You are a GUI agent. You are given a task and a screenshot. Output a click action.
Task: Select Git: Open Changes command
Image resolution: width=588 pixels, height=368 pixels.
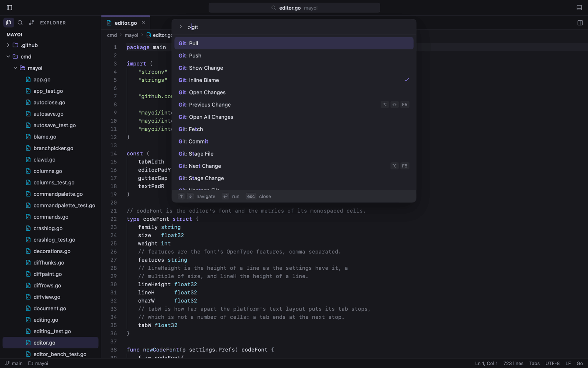click(294, 92)
